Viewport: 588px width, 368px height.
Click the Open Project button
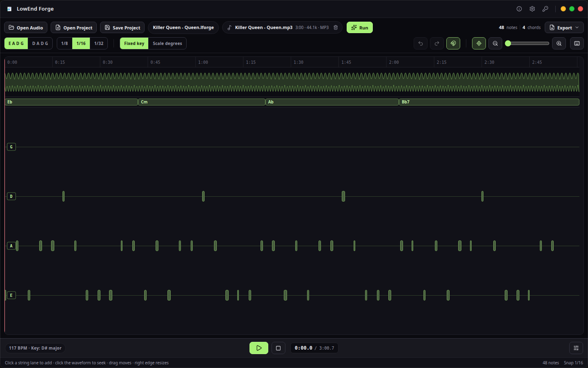73,27
